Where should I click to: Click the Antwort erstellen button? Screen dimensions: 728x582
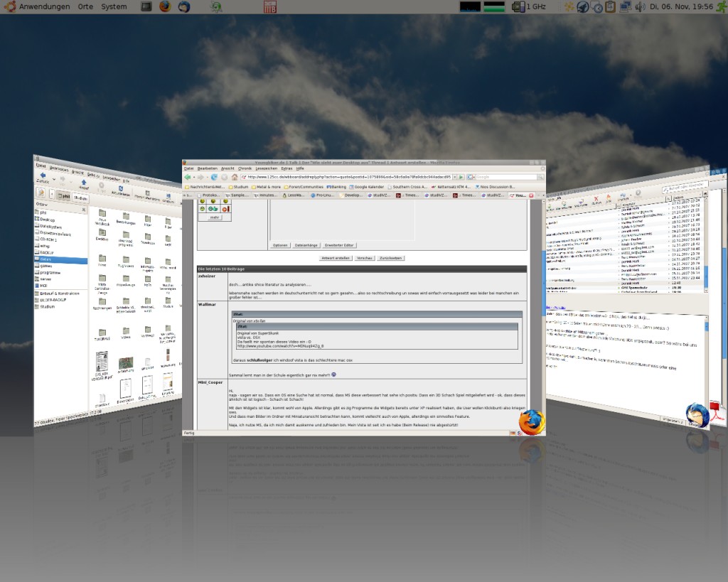pos(336,258)
